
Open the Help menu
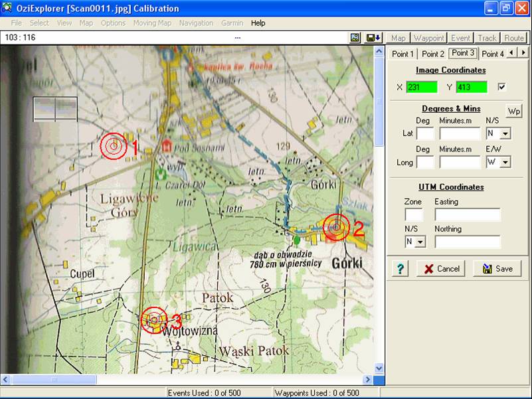258,23
